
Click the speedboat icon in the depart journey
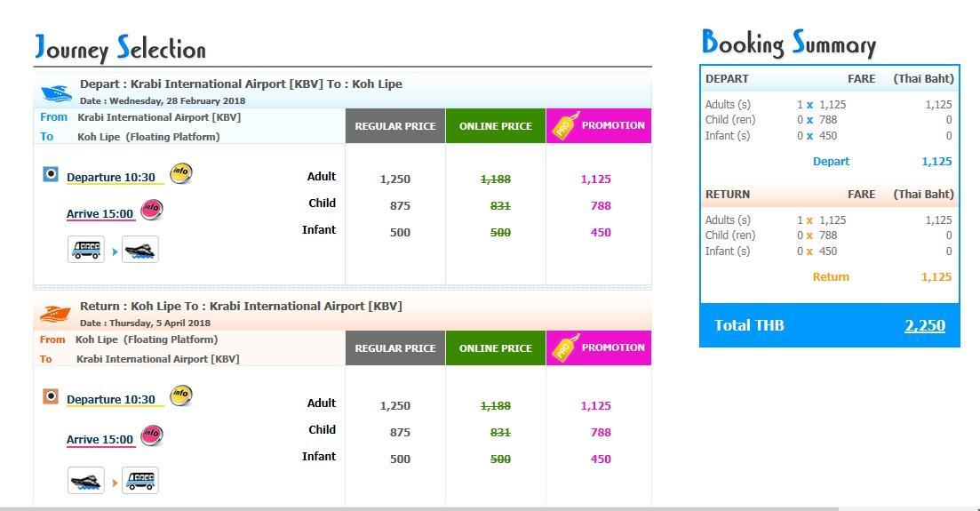pyautogui.click(x=140, y=250)
